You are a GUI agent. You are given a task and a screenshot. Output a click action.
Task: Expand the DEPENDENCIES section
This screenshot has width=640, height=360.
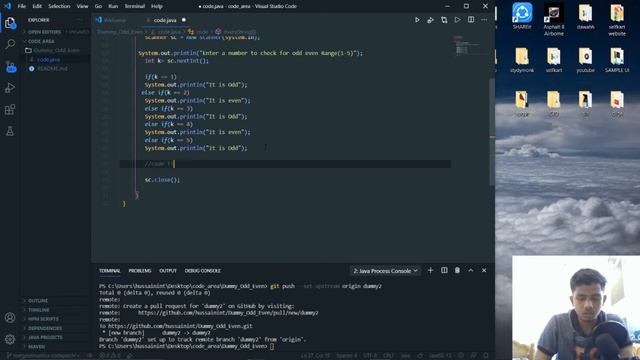[x=56, y=328]
